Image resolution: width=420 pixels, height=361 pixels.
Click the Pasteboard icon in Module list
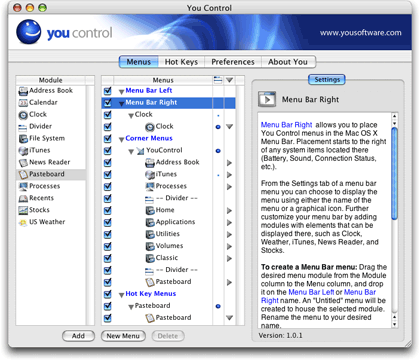coord(23,174)
